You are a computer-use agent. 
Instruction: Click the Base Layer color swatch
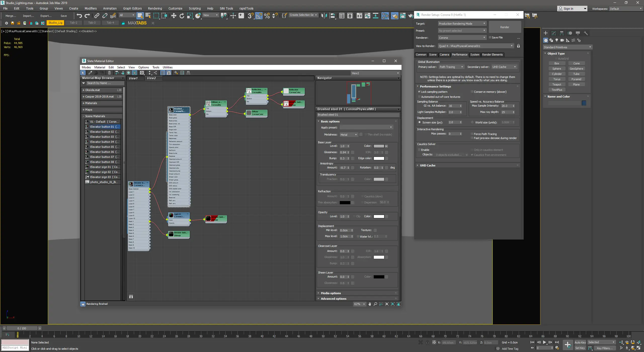coord(379,146)
